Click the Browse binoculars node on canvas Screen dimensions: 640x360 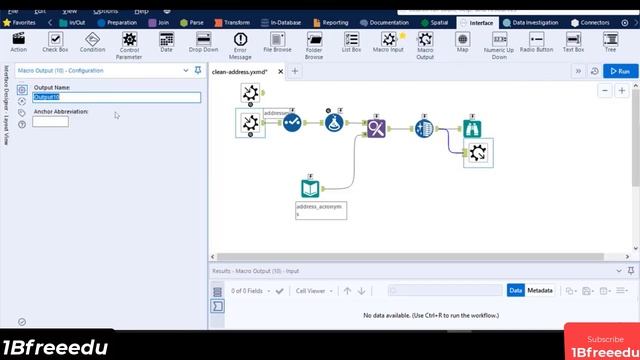(472, 129)
